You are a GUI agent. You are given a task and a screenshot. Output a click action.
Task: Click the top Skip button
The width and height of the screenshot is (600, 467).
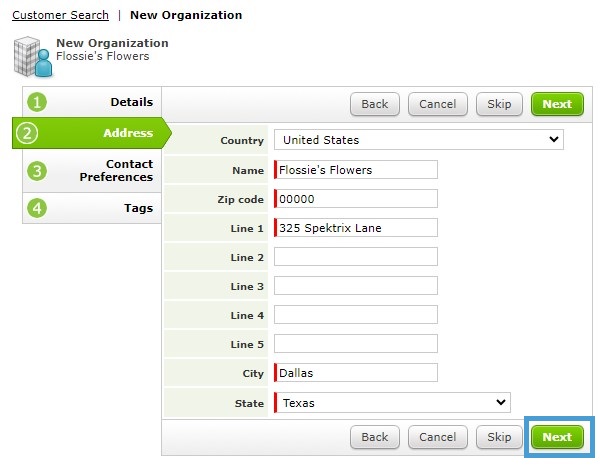[499, 104]
